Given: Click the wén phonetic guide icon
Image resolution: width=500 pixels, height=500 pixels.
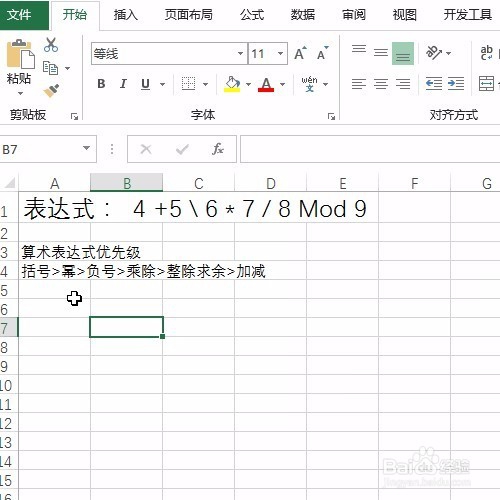Looking at the screenshot, I should tap(309, 84).
